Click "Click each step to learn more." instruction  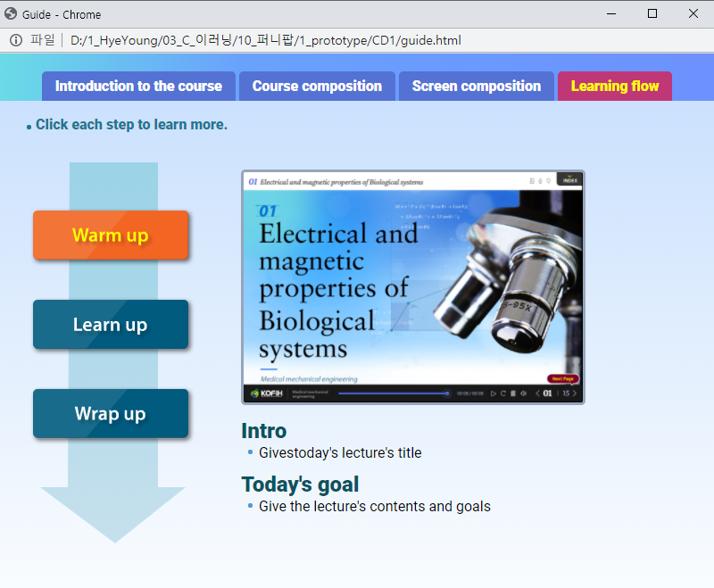pyautogui.click(x=131, y=124)
